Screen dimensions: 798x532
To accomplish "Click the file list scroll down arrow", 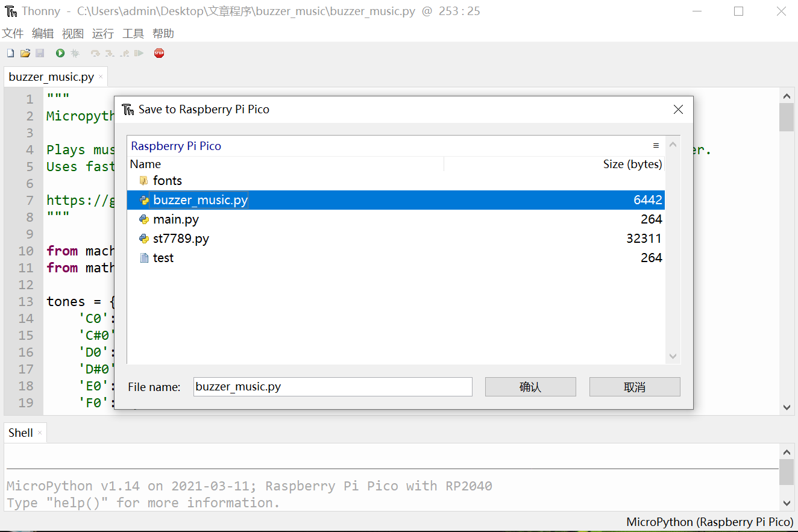I will coord(673,357).
